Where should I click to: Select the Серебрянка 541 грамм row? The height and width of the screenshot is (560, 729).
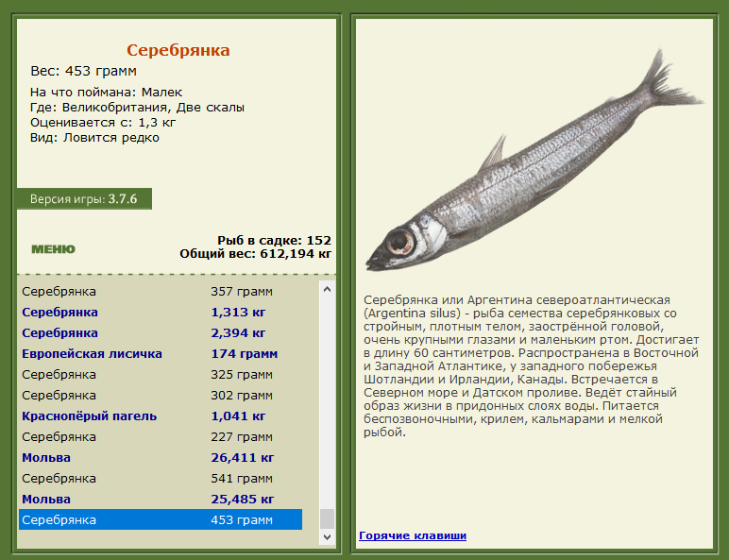(x=161, y=479)
